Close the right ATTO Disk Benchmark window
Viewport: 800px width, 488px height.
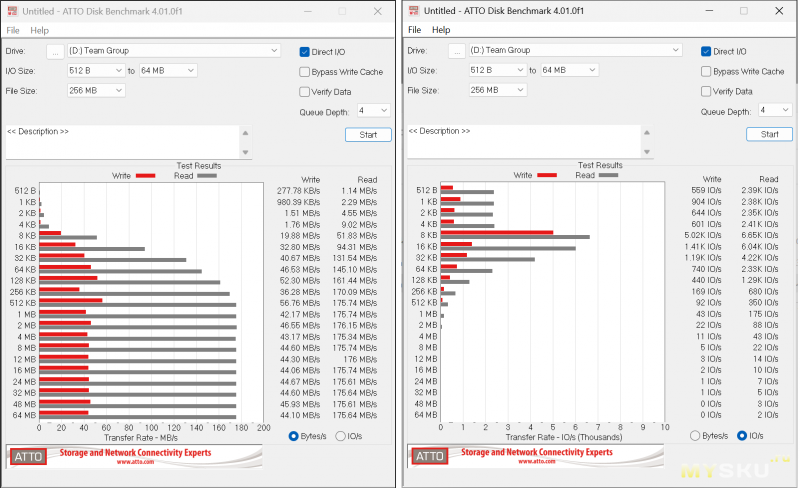tap(779, 11)
